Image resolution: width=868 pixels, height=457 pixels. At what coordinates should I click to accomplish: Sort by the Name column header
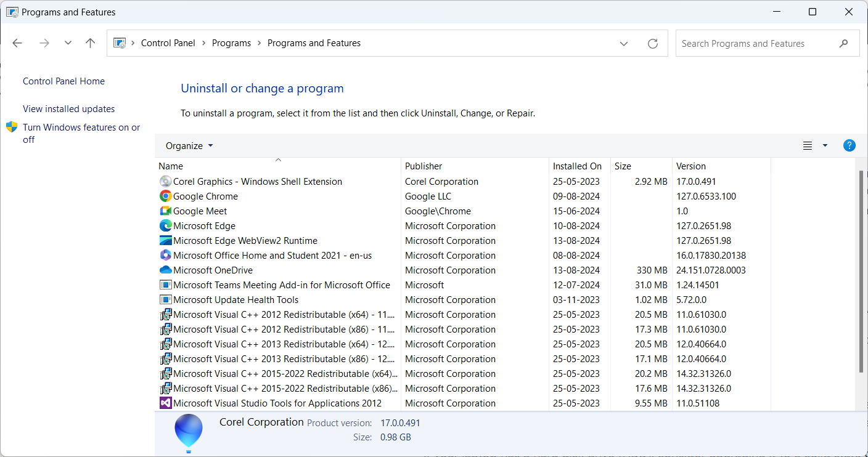pos(277,166)
